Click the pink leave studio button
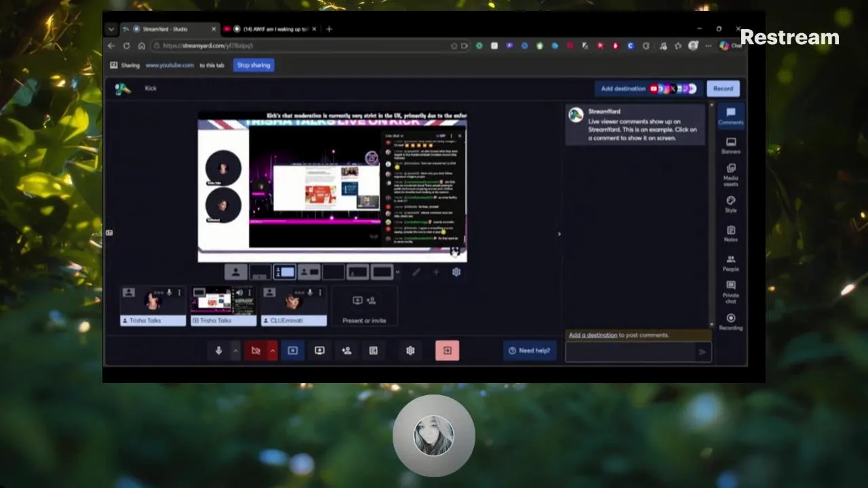Screen dimensions: 868x488 [x=447, y=350]
